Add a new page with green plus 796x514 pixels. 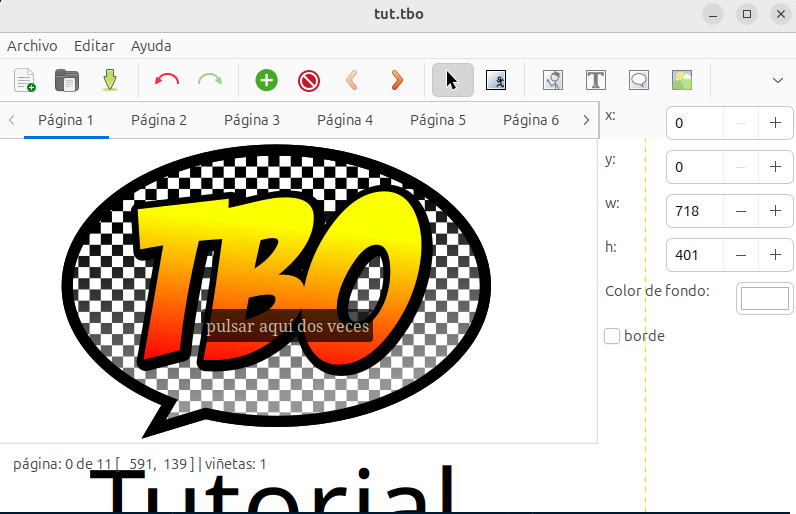266,80
